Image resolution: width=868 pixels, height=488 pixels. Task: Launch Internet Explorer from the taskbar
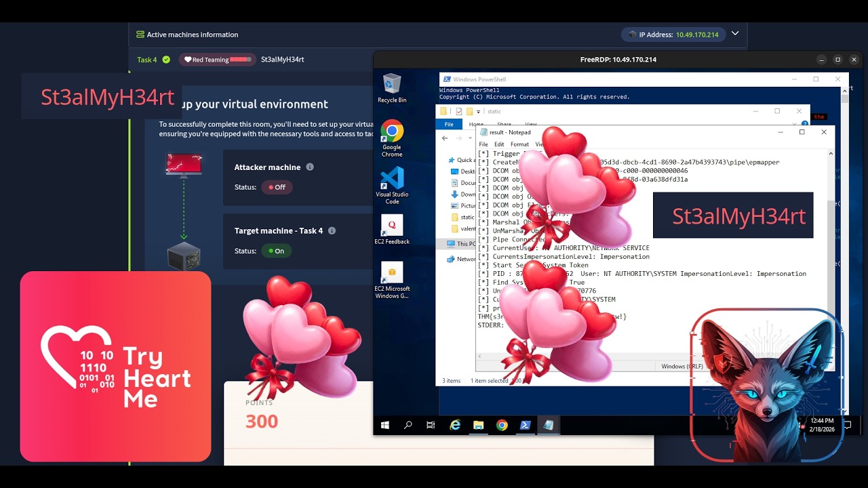(x=455, y=425)
